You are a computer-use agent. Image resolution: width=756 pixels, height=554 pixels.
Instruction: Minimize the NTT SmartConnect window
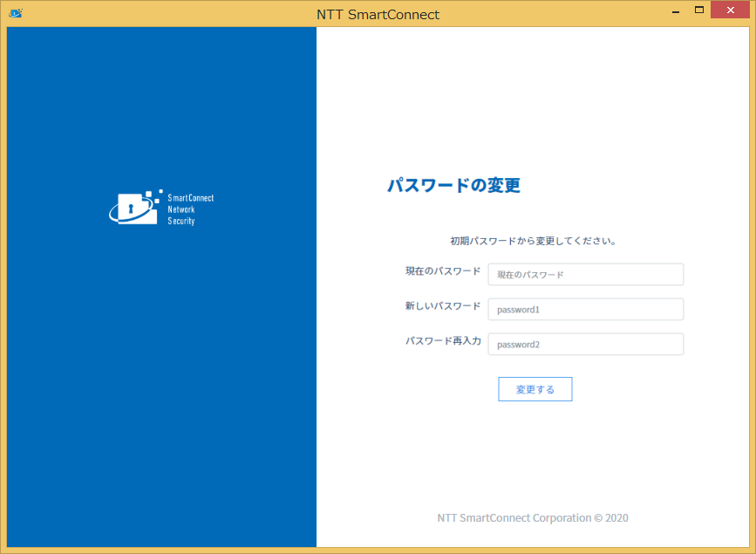[x=676, y=11]
